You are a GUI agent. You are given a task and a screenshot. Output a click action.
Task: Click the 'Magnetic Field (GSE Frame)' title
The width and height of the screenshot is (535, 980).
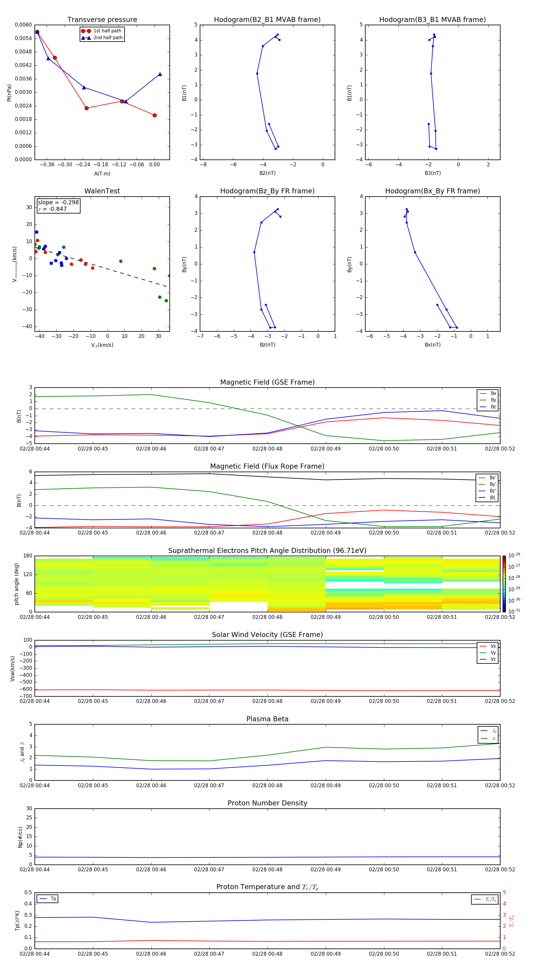[x=267, y=382]
